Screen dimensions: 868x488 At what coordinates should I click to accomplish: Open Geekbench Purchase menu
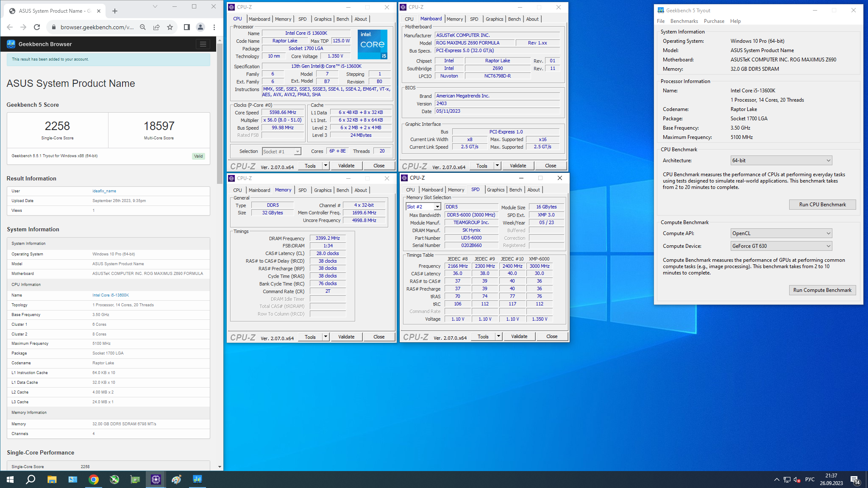[714, 21]
